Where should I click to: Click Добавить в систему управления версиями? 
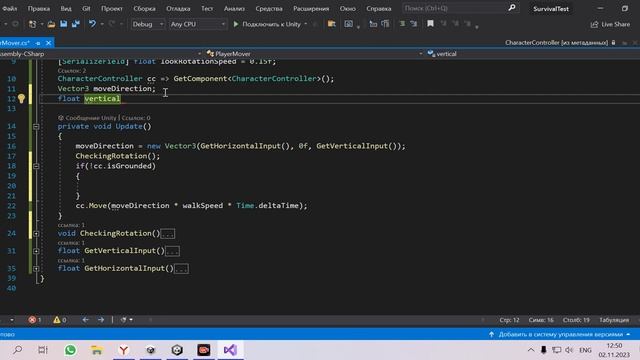[560, 334]
